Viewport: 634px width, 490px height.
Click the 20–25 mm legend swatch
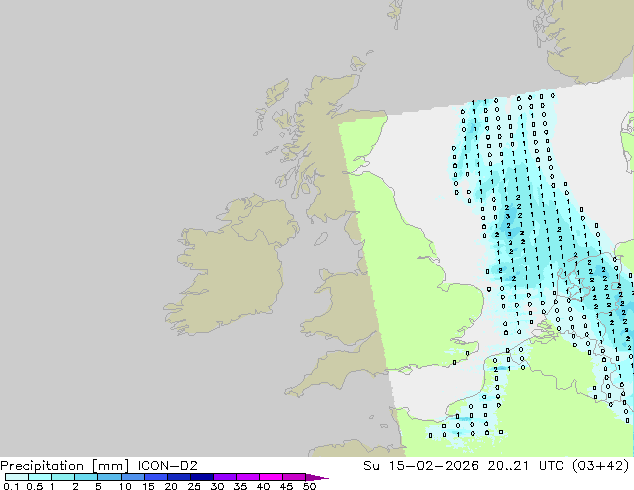click(x=178, y=477)
